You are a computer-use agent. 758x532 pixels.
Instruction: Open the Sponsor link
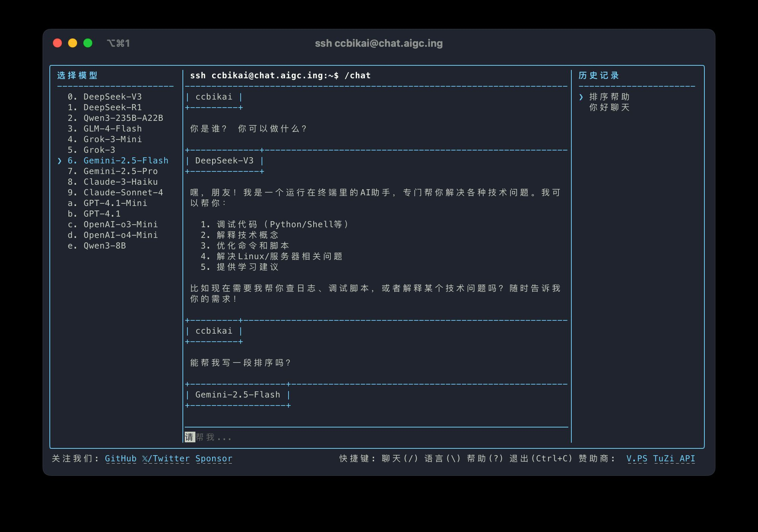(214, 459)
